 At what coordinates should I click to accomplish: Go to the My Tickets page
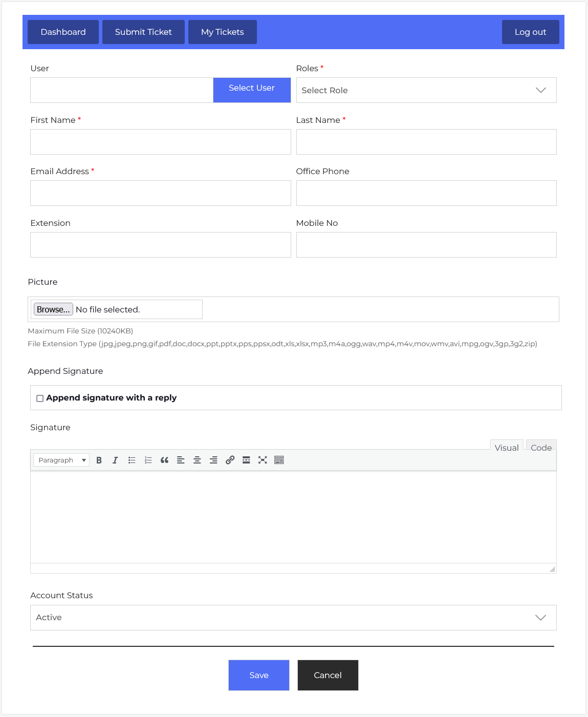(222, 32)
